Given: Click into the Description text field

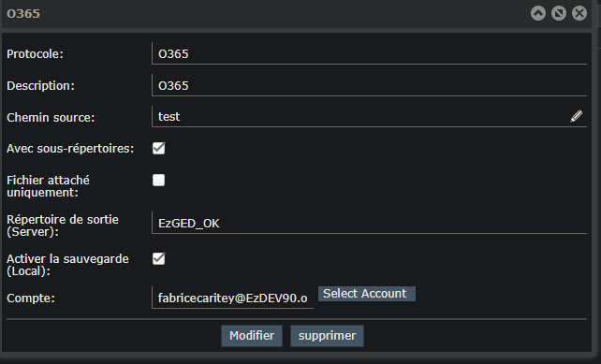Looking at the screenshot, I should point(370,85).
